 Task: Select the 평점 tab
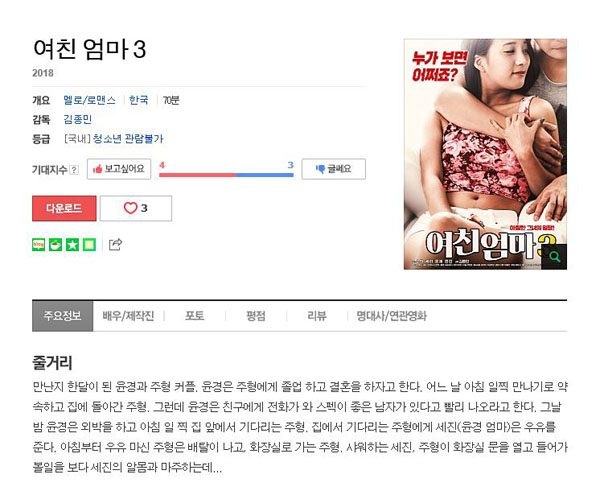coord(256,316)
